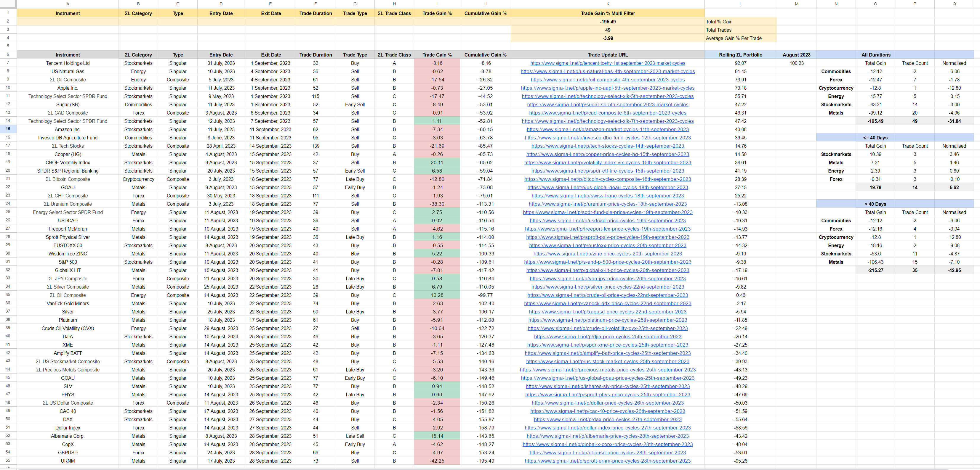This screenshot has height=470, width=980.
Task: Open the uranium price cycles 18th September link
Action: click(608, 204)
